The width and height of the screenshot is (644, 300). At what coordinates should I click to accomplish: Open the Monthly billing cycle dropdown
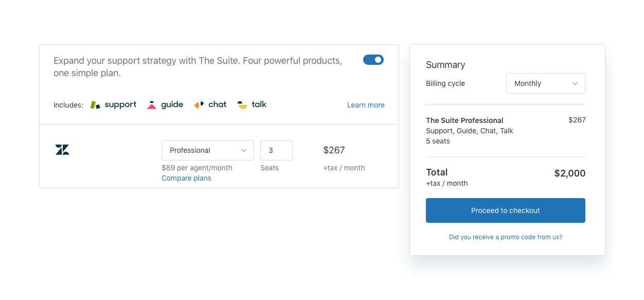[x=545, y=83]
